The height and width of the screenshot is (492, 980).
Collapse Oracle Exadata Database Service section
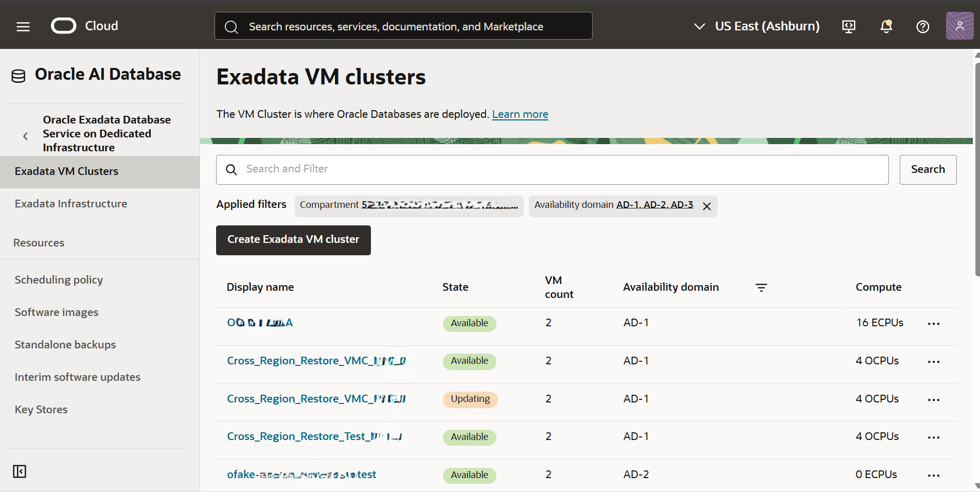[25, 135]
